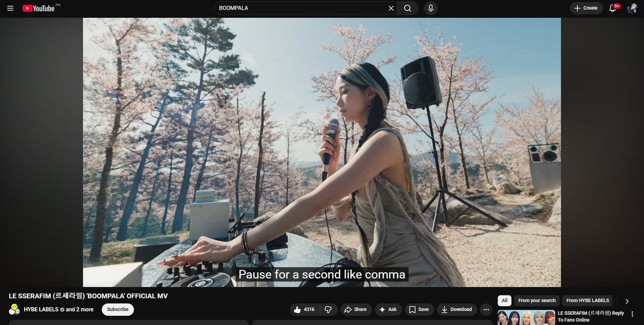Download the video
Image resolution: width=644 pixels, height=325 pixels.
(457, 309)
